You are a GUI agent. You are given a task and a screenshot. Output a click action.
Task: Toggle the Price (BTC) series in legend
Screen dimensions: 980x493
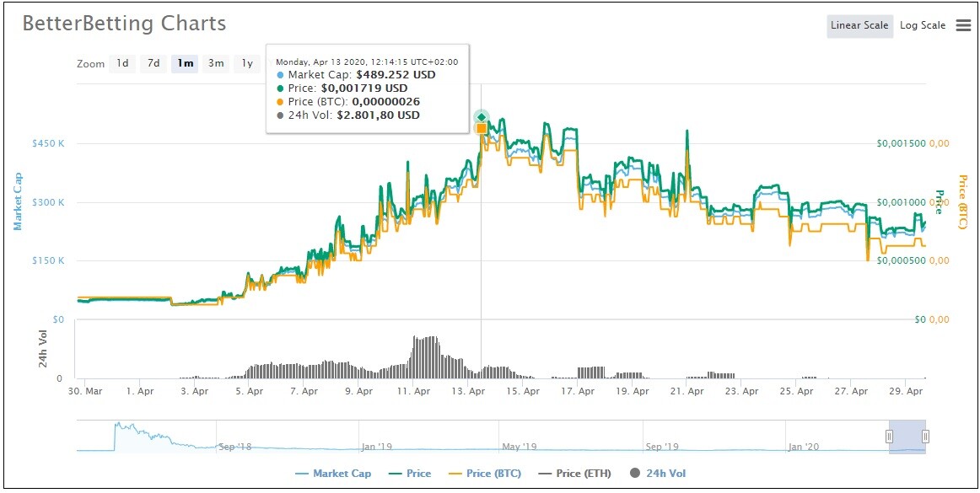point(484,474)
